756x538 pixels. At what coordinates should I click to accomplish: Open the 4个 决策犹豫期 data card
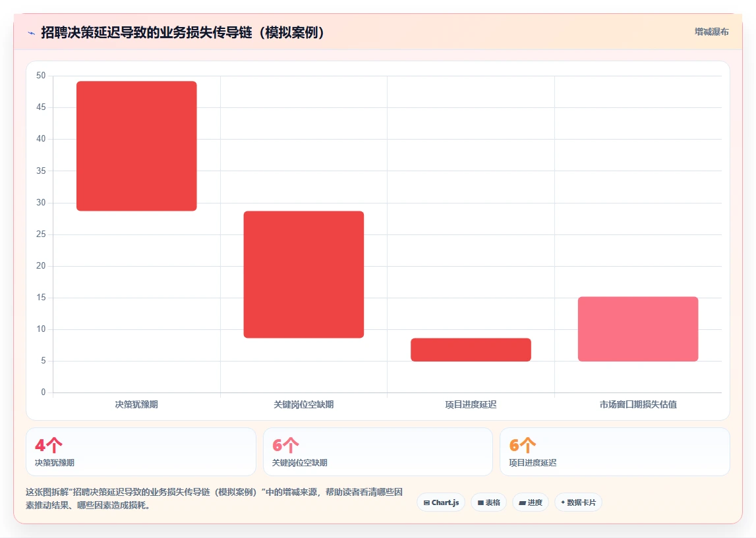141,452
